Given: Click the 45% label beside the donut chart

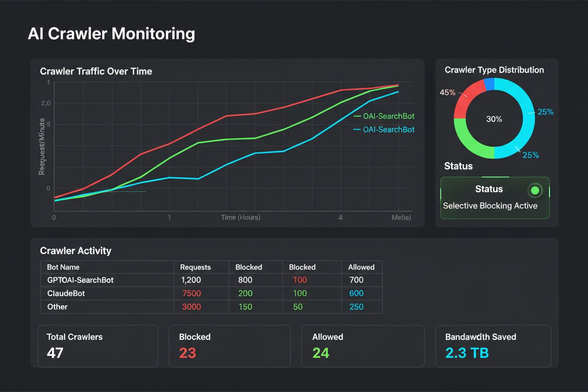Looking at the screenshot, I should [447, 92].
